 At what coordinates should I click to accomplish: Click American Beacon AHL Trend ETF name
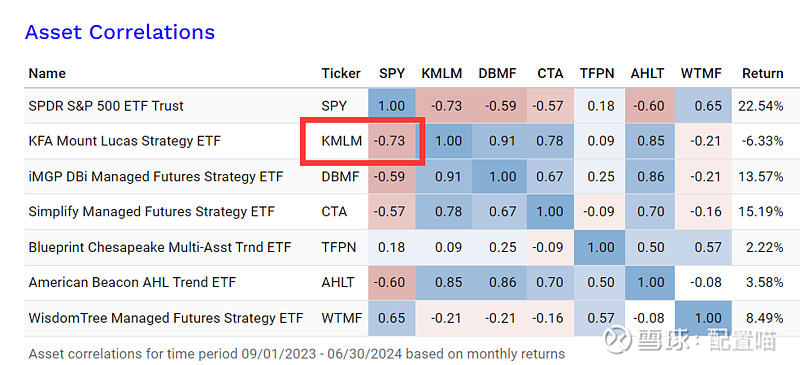(132, 282)
